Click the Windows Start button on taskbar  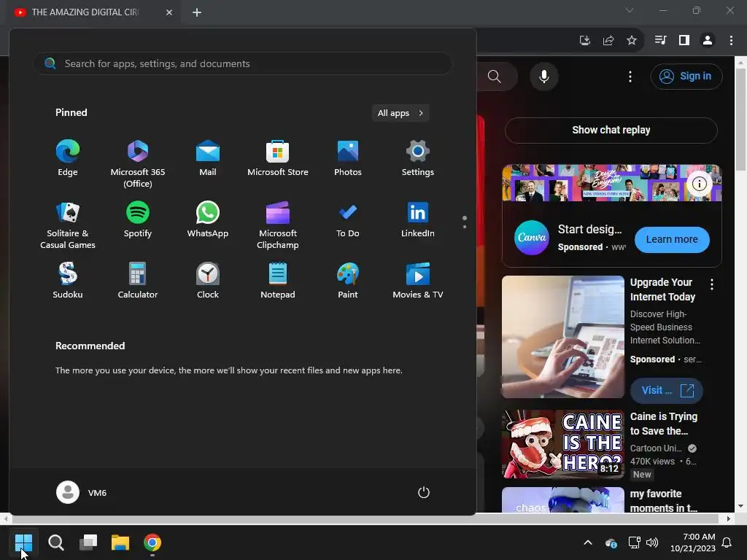point(23,542)
